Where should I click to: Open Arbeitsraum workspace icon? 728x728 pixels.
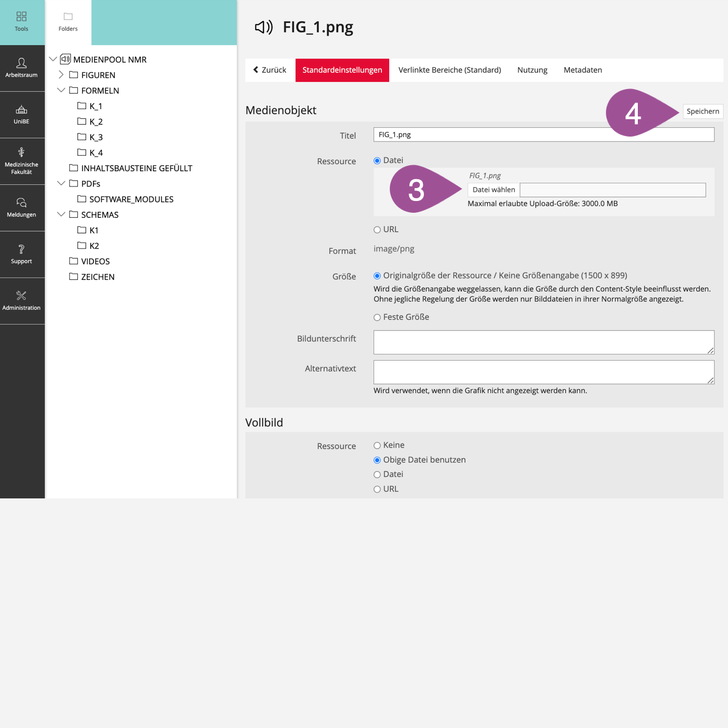click(x=21, y=63)
